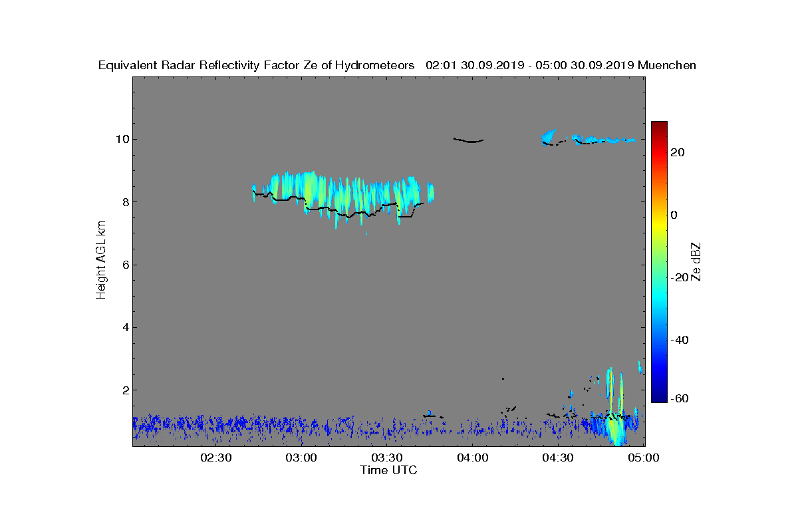Click the colorbar value -60

[x=680, y=398]
